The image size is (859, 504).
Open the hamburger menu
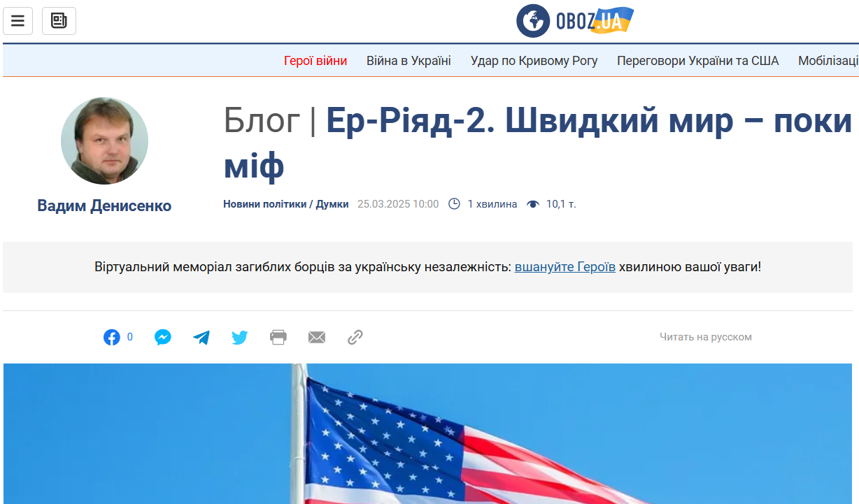coord(17,21)
